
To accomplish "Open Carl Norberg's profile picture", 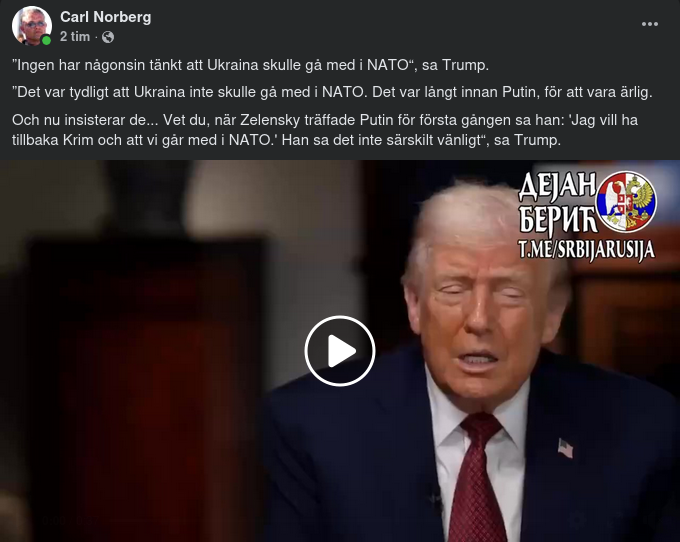I will [x=32, y=26].
